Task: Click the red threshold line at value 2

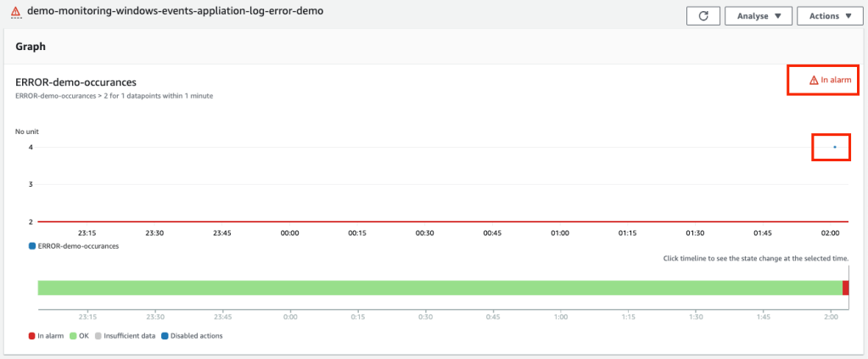Action: 424,222
